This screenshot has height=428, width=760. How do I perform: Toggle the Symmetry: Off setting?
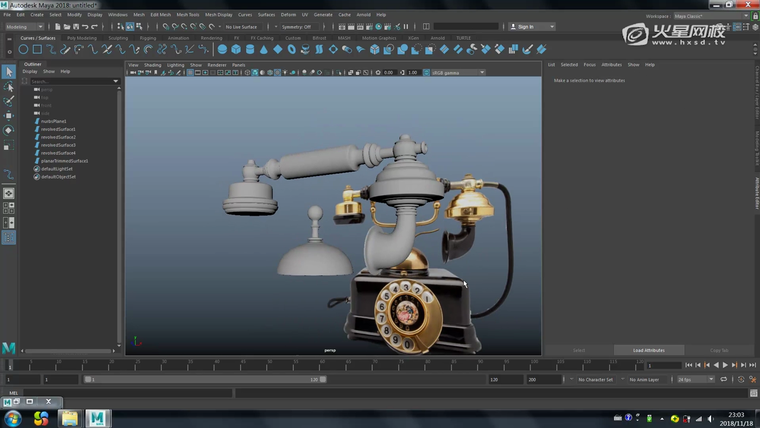(x=297, y=27)
